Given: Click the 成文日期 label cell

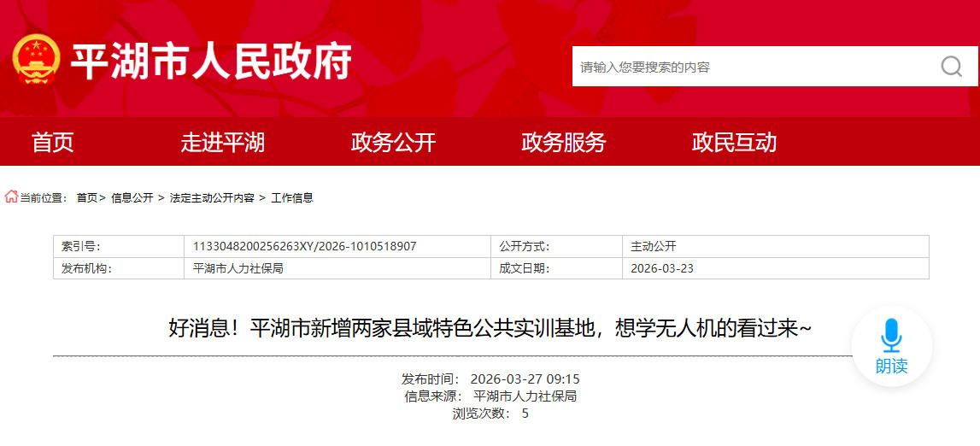Looking at the screenshot, I should (x=556, y=268).
